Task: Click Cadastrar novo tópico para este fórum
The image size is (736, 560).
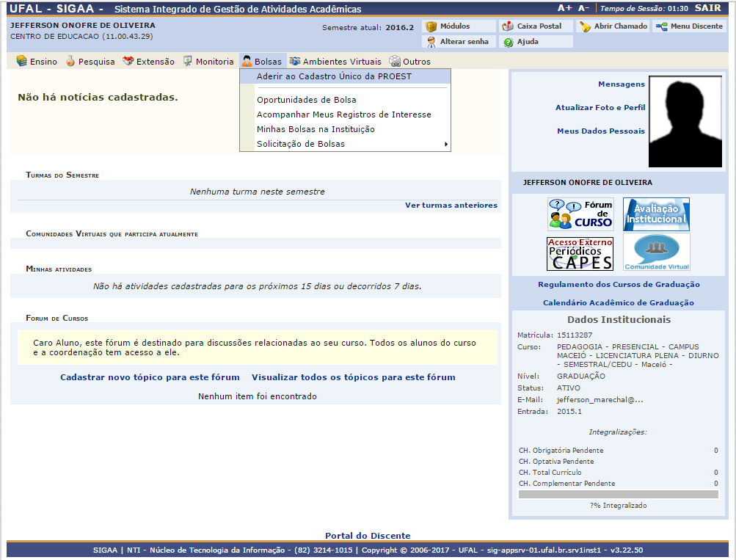Action: (150, 377)
